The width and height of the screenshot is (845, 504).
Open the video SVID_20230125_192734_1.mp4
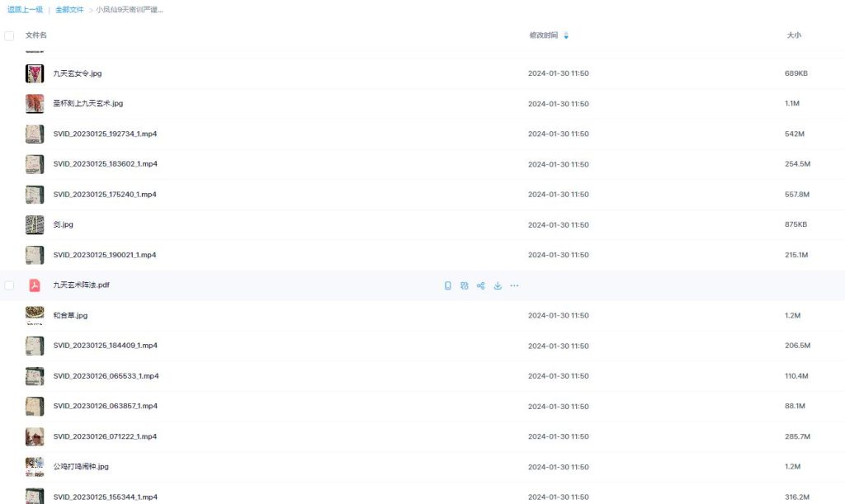(105, 134)
